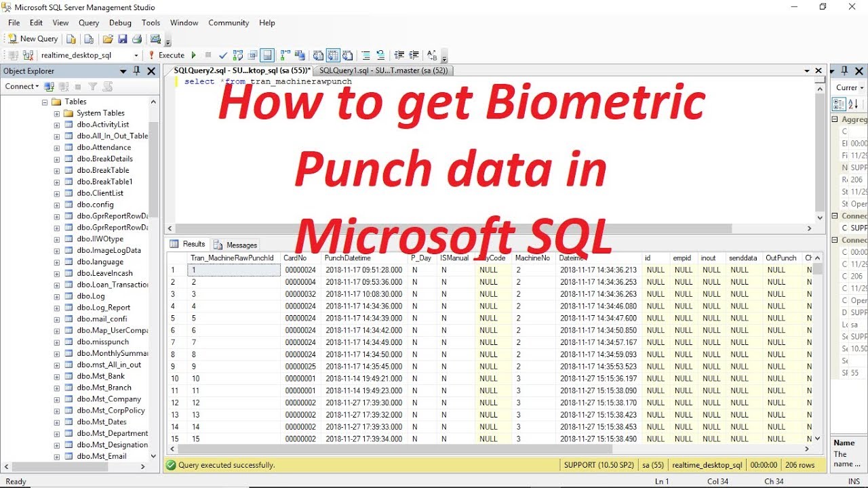The height and width of the screenshot is (488, 868).
Task: Open the query tab list dropdown arrow
Action: [x=807, y=71]
